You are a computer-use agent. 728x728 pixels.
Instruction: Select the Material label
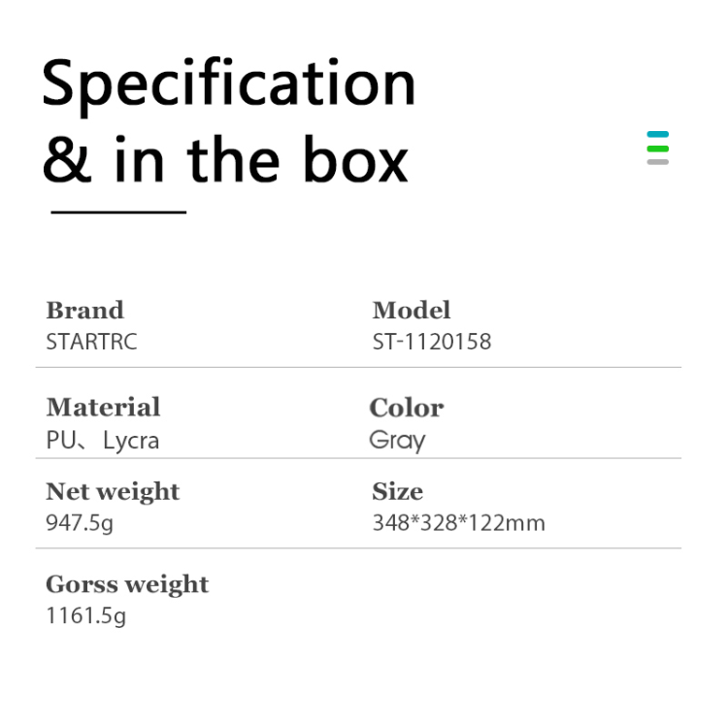pos(103,408)
